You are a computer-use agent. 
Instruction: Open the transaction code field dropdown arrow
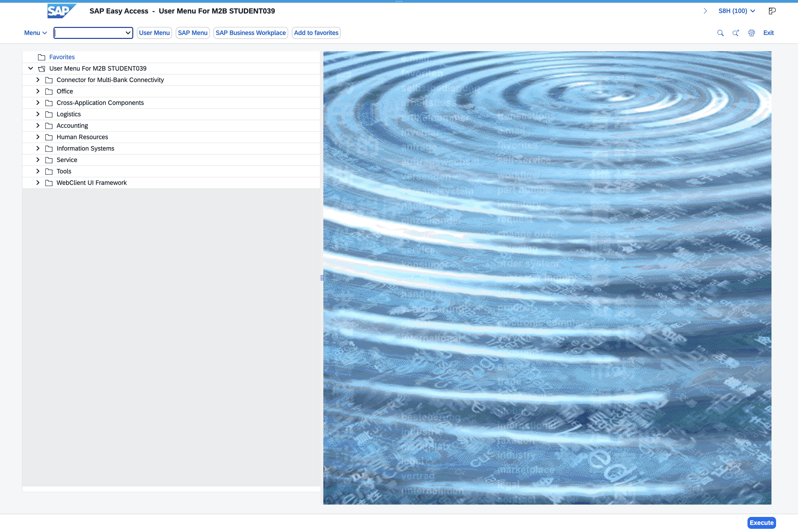point(128,33)
